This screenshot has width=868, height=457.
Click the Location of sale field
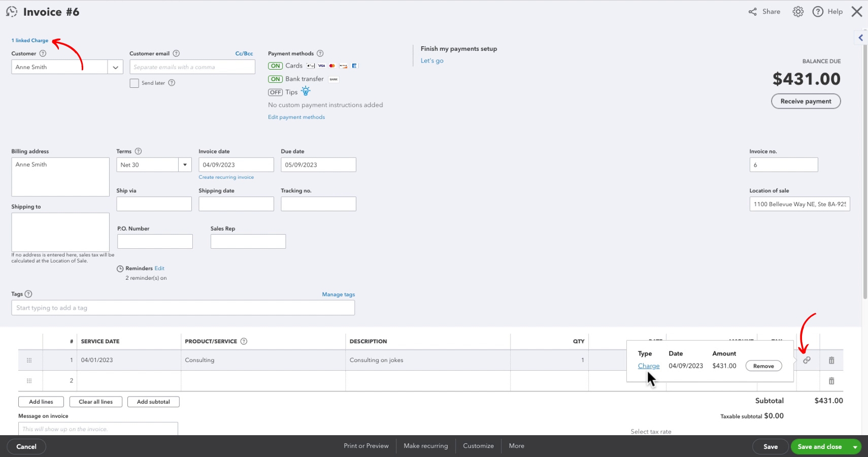pos(799,204)
